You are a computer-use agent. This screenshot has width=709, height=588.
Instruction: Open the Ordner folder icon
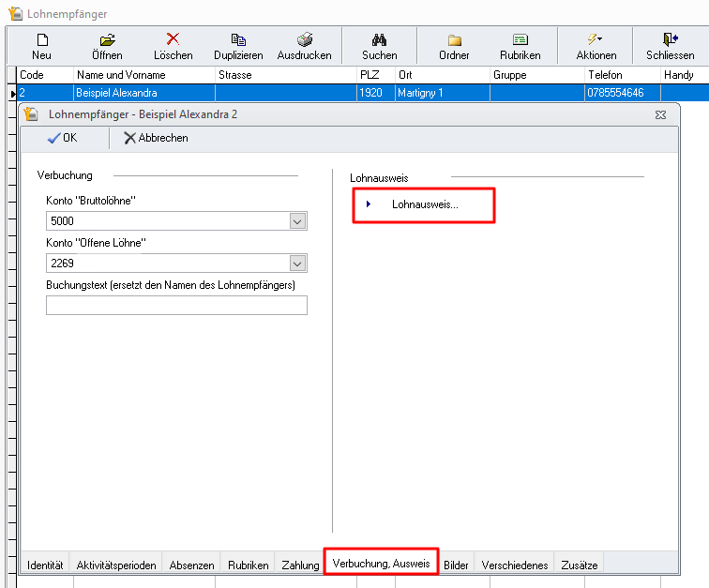coord(454,40)
